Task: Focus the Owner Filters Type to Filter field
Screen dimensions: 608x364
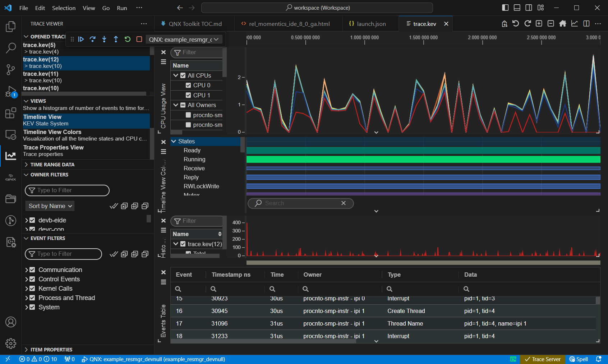Action: coord(67,190)
